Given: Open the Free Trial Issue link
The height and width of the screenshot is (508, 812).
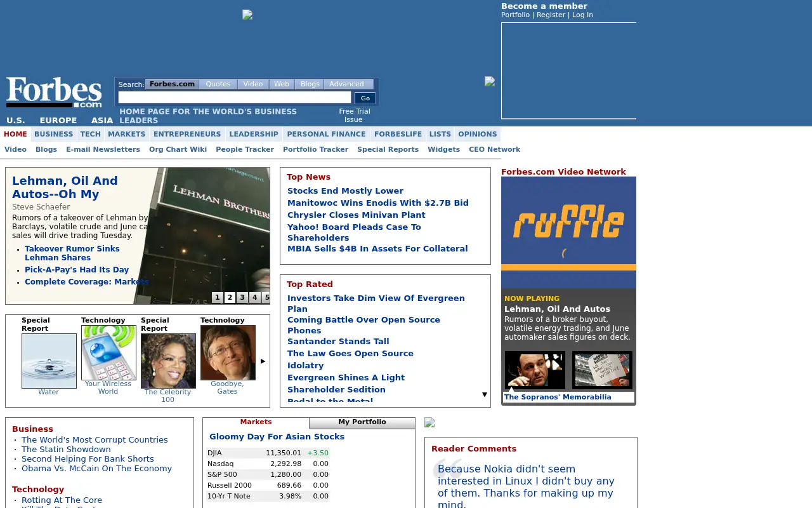Looking at the screenshot, I should pos(354,116).
